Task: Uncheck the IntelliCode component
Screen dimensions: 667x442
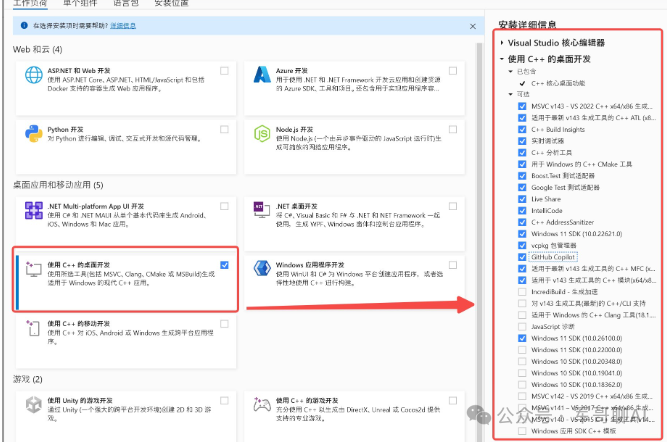Action: [522, 211]
